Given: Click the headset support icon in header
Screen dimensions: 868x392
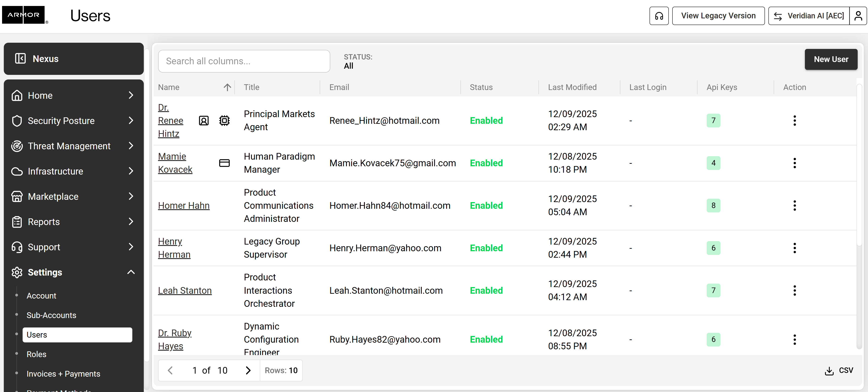Looking at the screenshot, I should pyautogui.click(x=659, y=16).
